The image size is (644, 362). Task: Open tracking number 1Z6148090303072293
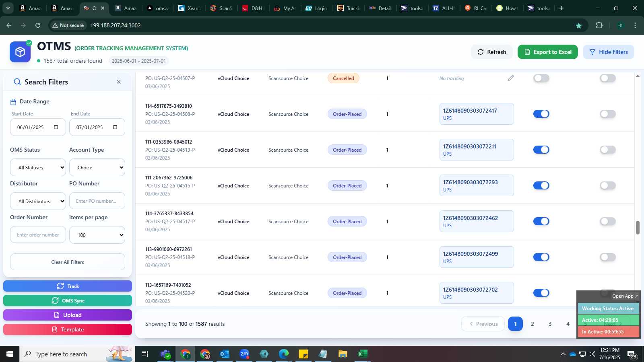tap(471, 182)
